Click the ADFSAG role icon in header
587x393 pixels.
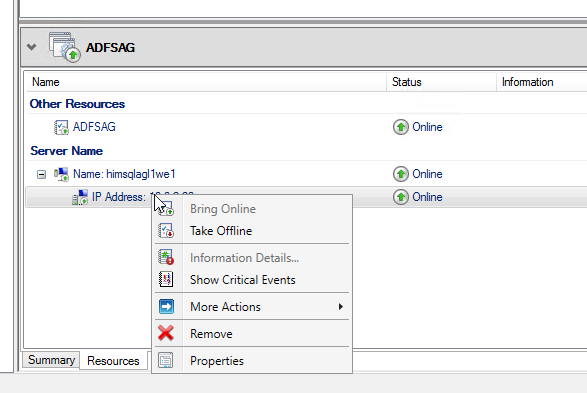pos(64,47)
